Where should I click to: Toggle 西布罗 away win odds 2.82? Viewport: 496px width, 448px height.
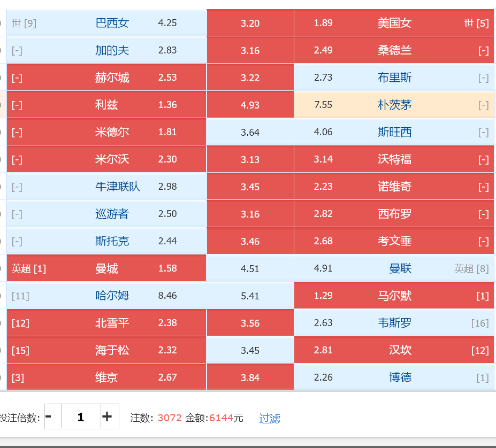click(x=394, y=214)
